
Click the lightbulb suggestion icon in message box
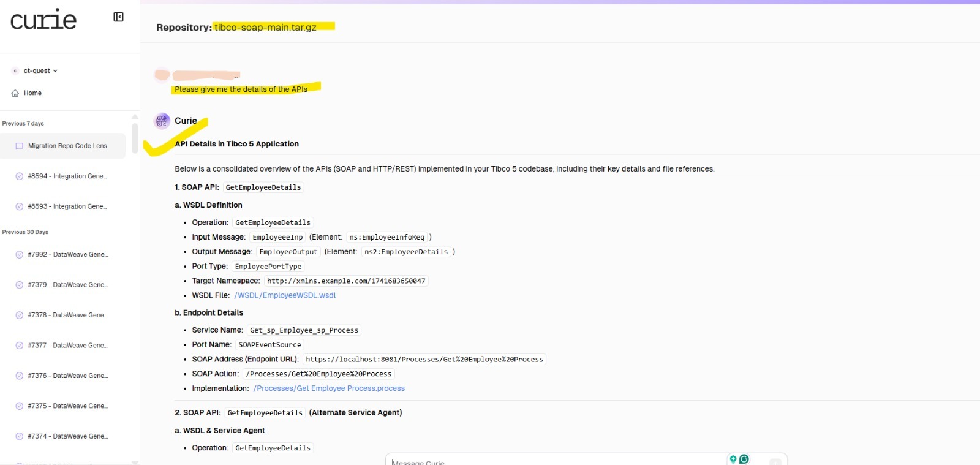pos(733,459)
